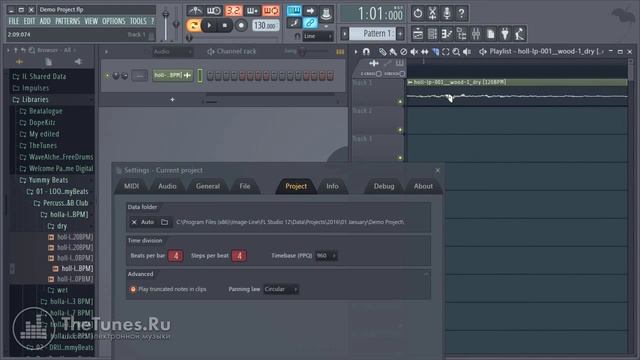Click the tempo tapper icon
The height and width of the screenshot is (360, 640).
(520, 34)
